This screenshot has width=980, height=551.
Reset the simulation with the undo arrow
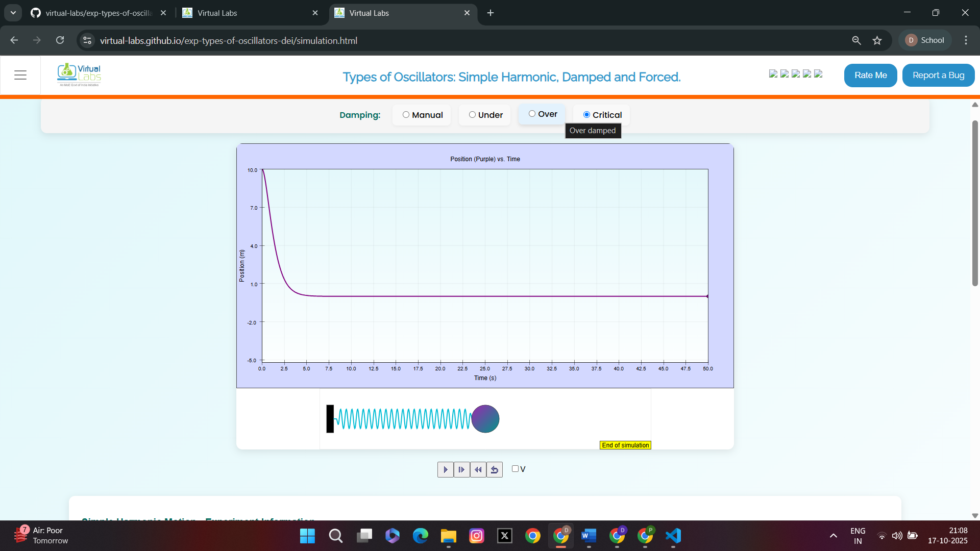pyautogui.click(x=494, y=469)
